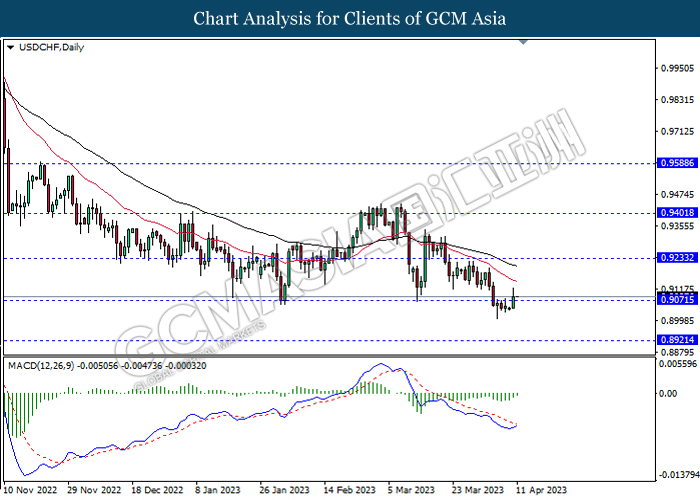Select the 0.95886 price level label

(x=677, y=163)
